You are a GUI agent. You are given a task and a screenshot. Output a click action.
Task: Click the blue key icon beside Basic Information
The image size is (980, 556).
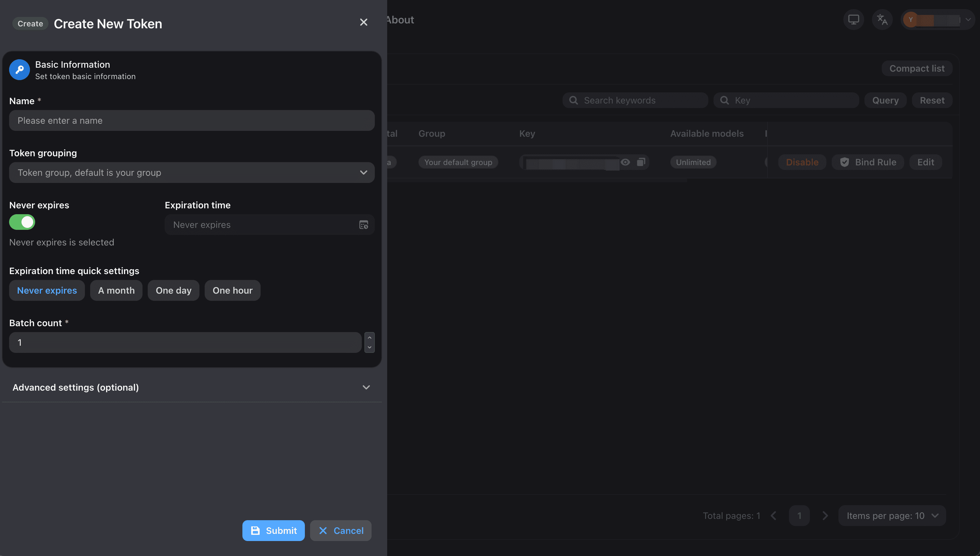[x=20, y=70]
